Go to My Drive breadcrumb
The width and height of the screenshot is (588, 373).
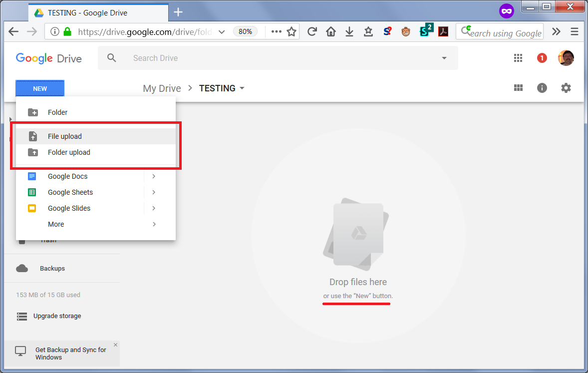coord(162,88)
